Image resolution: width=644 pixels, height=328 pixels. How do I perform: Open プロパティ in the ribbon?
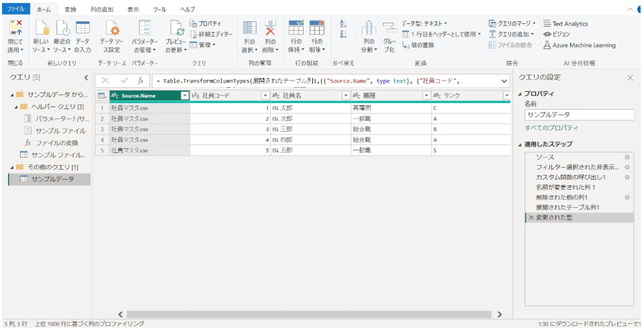(205, 23)
